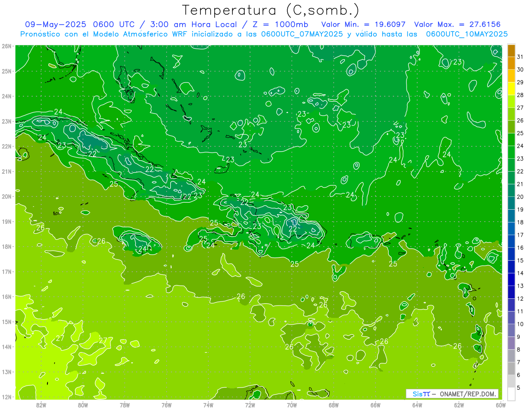
Task: Click the color scale label 30
Action: (x=520, y=70)
